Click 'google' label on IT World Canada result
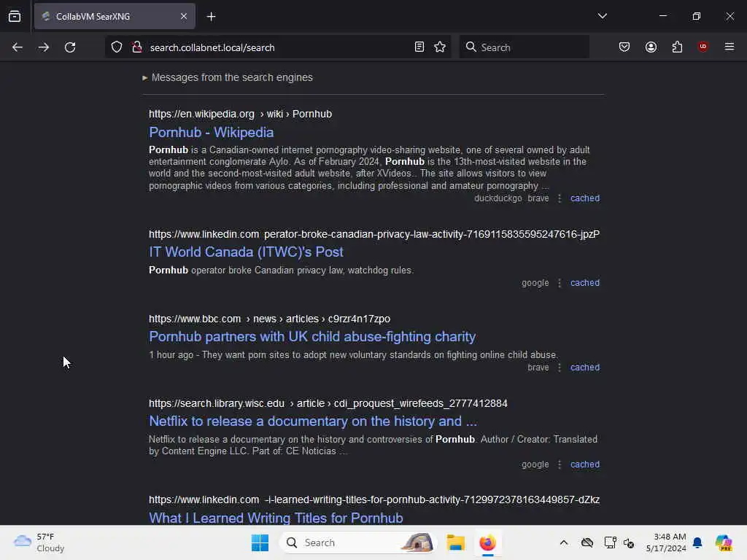 click(x=535, y=283)
